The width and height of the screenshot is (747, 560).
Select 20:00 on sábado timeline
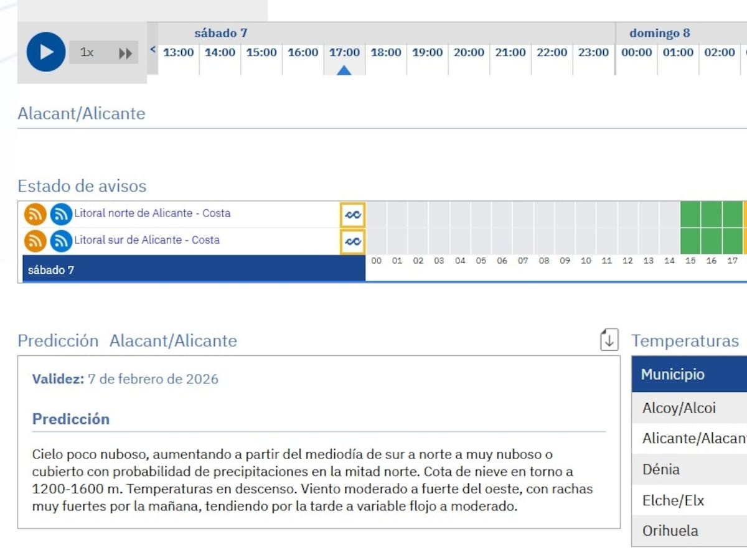point(469,53)
